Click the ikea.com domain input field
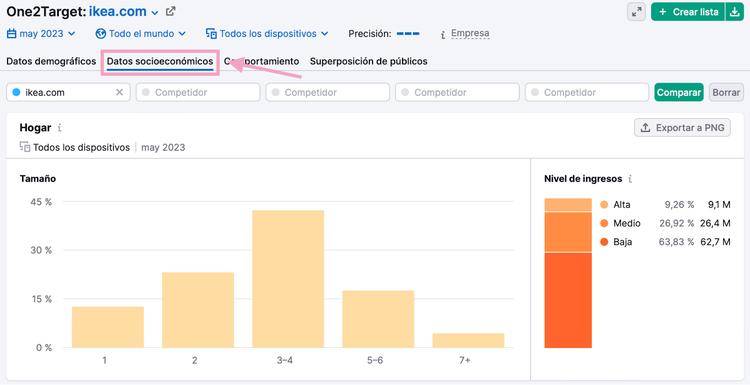 click(x=68, y=92)
